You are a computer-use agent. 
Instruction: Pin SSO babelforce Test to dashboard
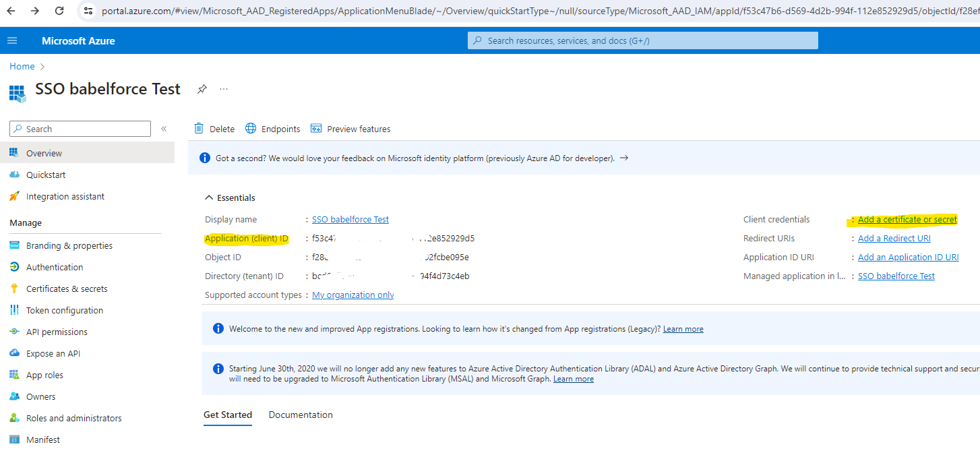202,89
